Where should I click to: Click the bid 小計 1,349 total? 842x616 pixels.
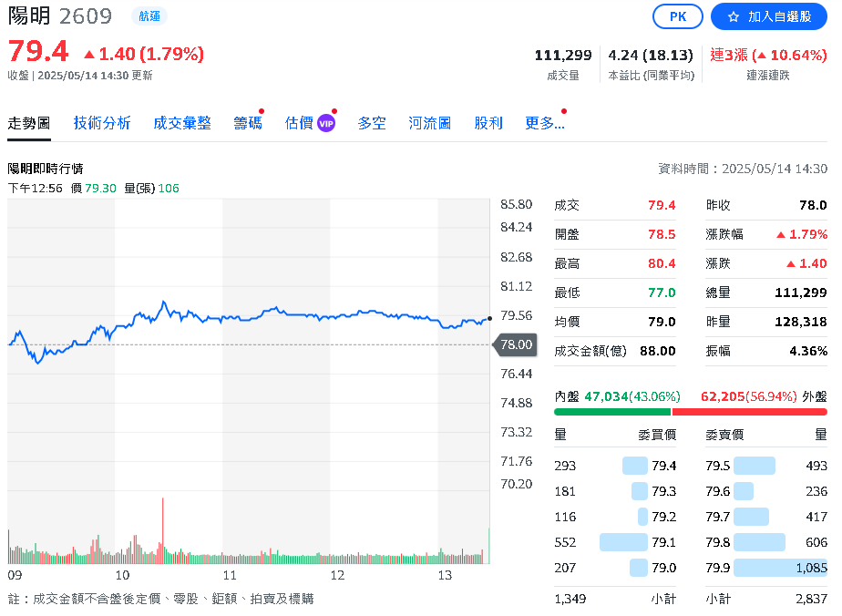(x=570, y=599)
